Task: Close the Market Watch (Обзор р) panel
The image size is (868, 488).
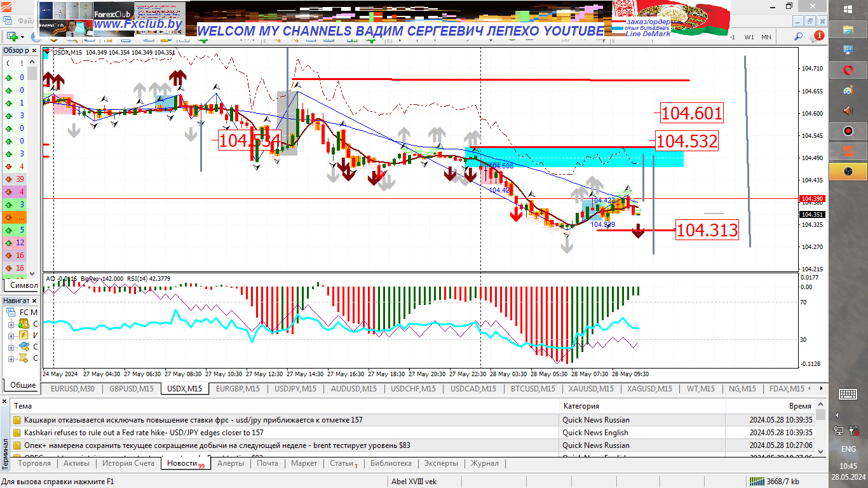Action: point(35,50)
